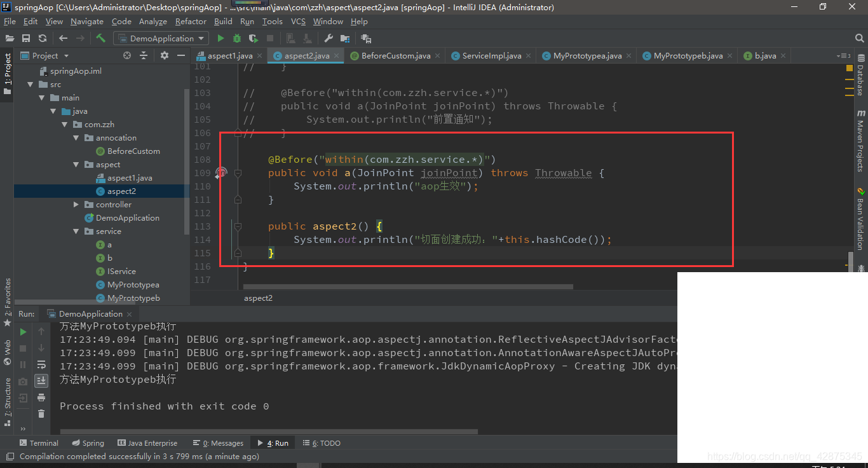Collapse the annocation package
Screen dimensions: 868x468
tap(76, 138)
